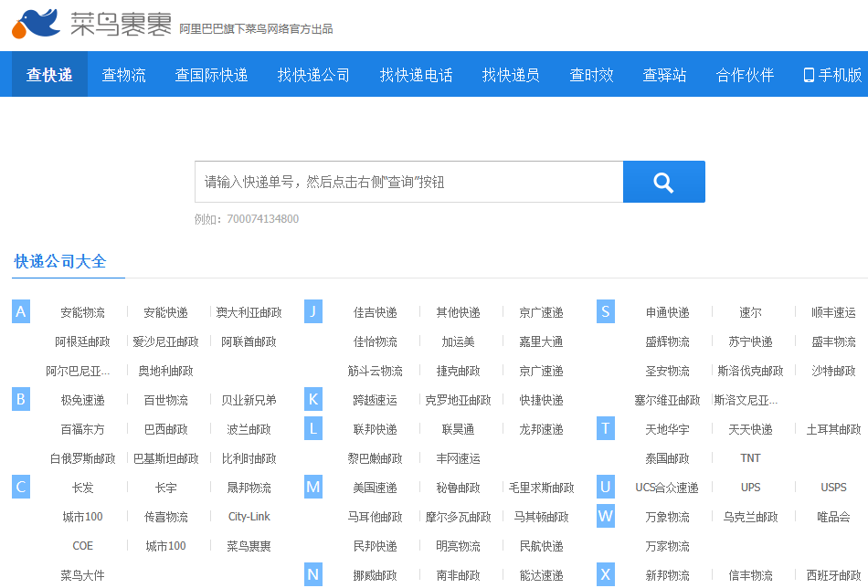
Task: Click the letter K index badge
Action: tap(313, 400)
